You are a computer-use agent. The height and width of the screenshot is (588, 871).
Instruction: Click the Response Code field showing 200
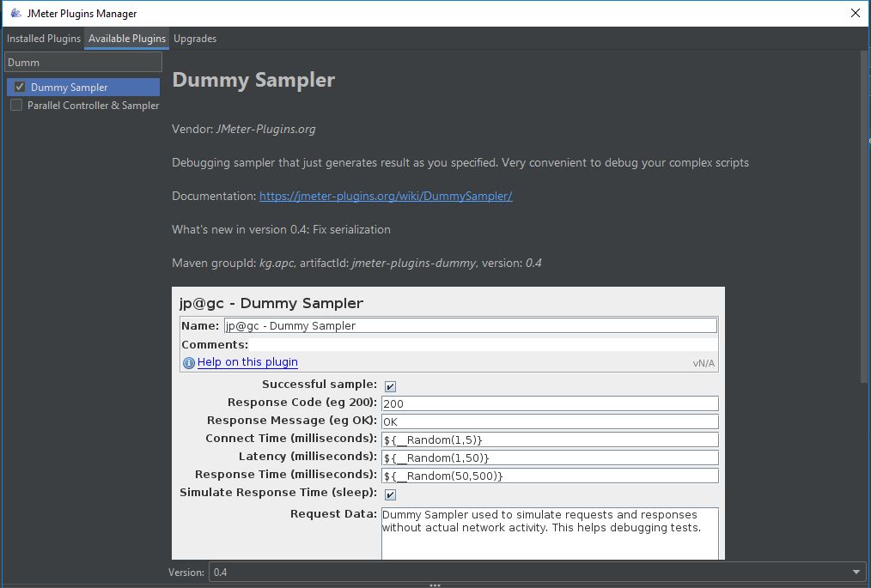tap(550, 403)
